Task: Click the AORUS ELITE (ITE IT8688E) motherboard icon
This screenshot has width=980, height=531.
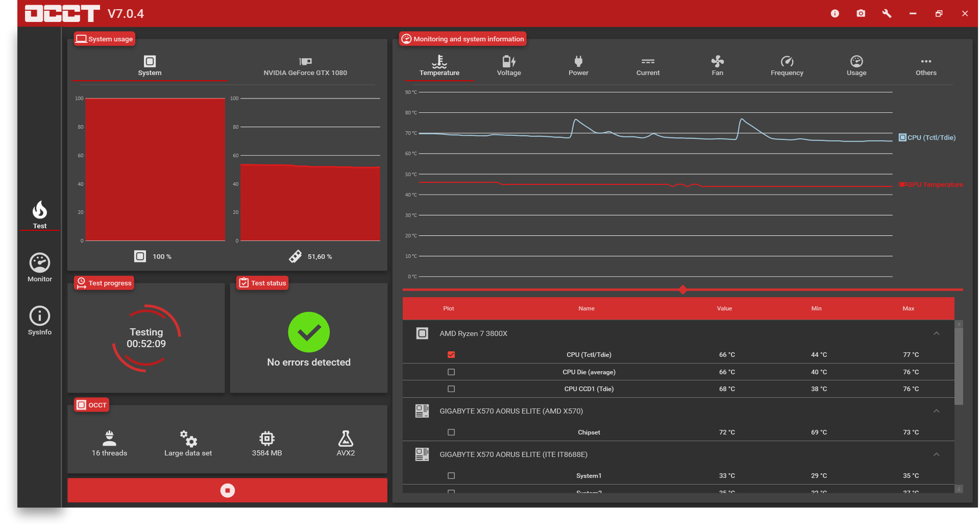Action: coord(422,454)
